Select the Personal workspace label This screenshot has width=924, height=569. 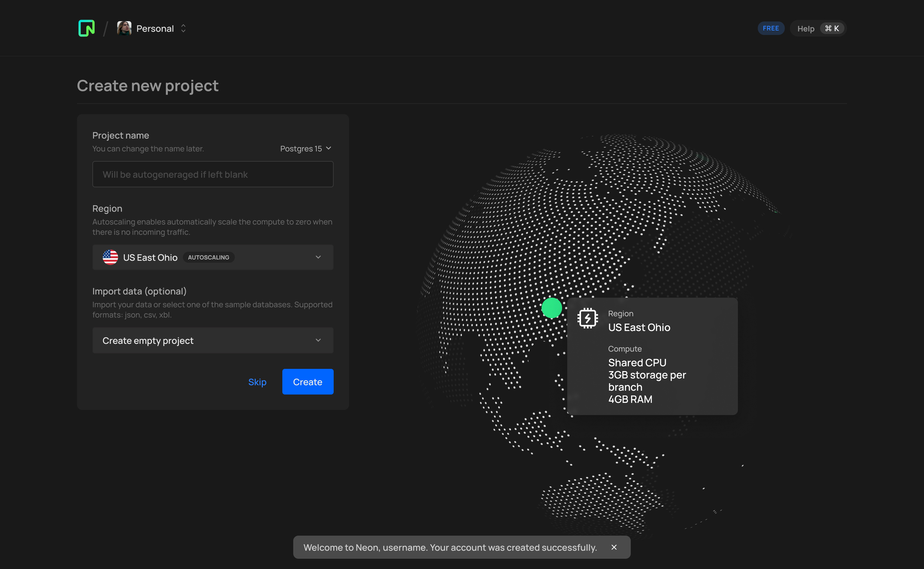[155, 28]
